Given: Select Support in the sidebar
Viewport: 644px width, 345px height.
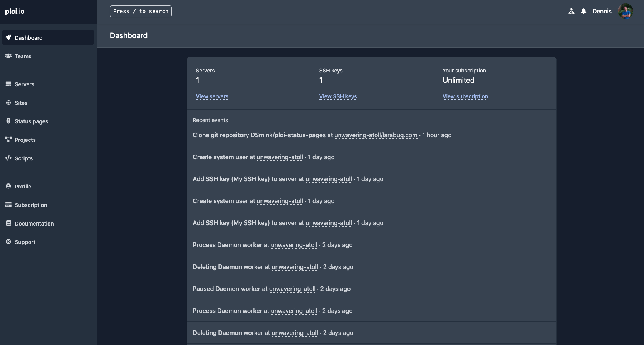Looking at the screenshot, I should tap(48, 242).
